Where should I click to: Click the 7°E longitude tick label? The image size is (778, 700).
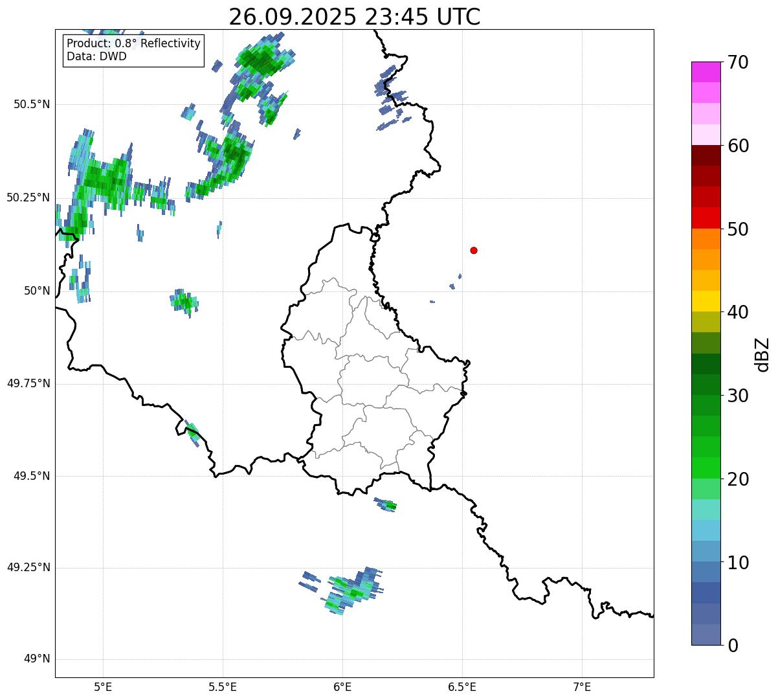(582, 686)
